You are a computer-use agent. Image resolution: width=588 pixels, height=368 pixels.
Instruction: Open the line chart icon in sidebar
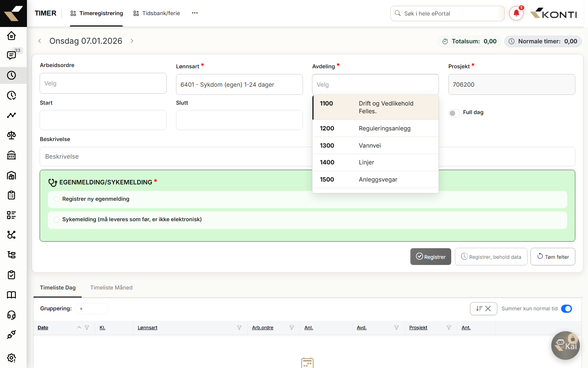click(x=11, y=115)
